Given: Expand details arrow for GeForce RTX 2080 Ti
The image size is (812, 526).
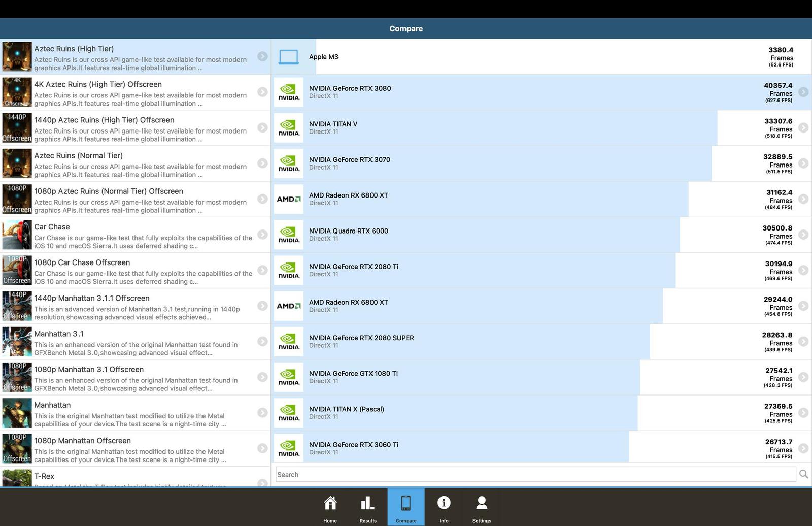Looking at the screenshot, I should tap(803, 270).
